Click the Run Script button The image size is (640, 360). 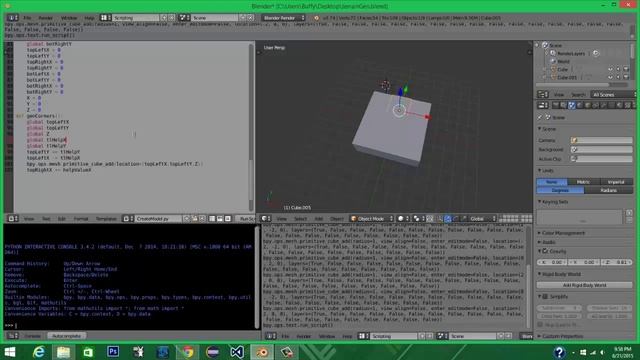tap(247, 219)
